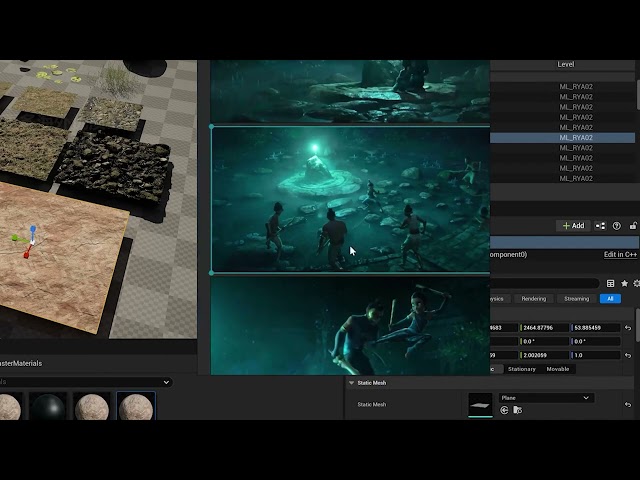Set mobility to Stationary
The height and width of the screenshot is (480, 640).
(522, 369)
